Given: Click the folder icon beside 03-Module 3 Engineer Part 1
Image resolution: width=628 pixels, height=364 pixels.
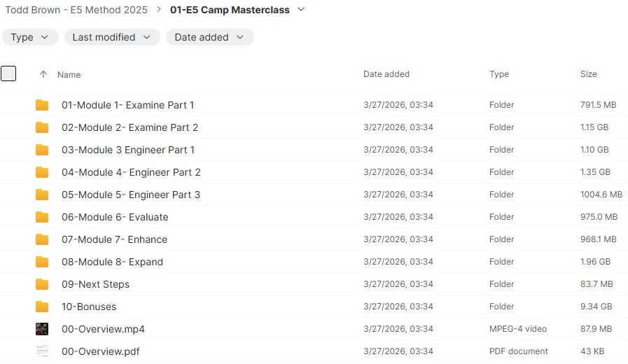Looking at the screenshot, I should pyautogui.click(x=42, y=150).
